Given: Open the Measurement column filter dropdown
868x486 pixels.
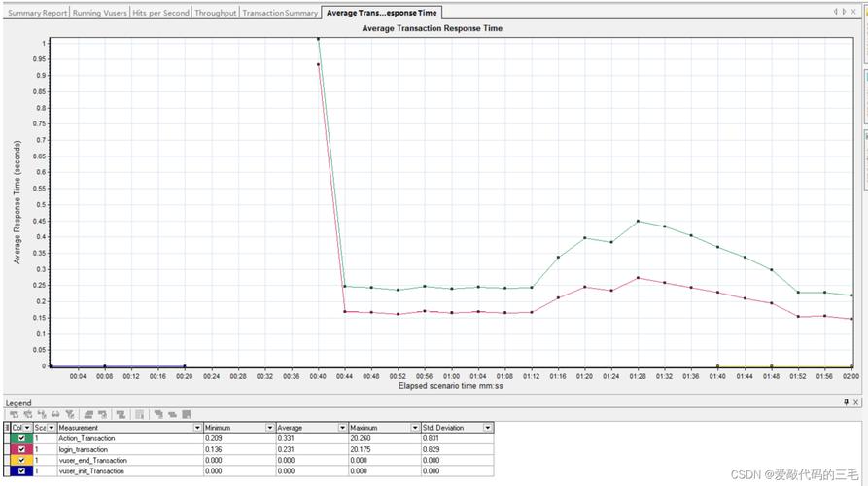Looking at the screenshot, I should point(197,428).
